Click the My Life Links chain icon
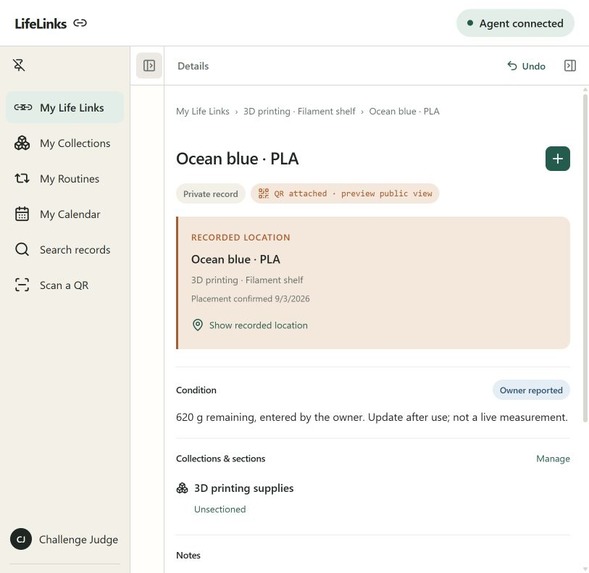This screenshot has height=573, width=589. [x=23, y=107]
